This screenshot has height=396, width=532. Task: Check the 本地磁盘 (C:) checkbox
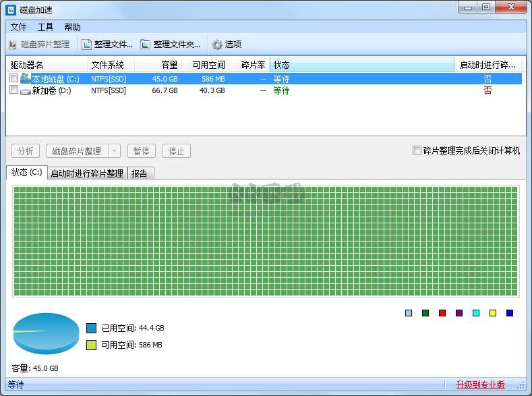(13, 78)
